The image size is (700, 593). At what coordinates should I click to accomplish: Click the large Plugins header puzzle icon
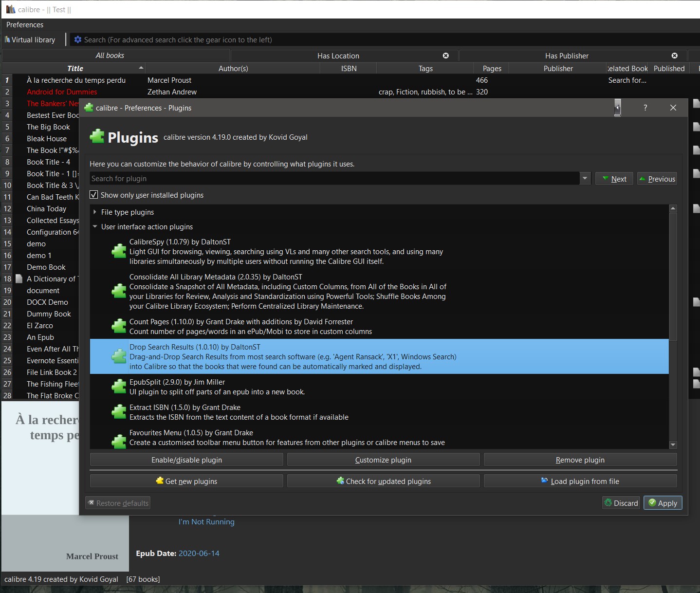(x=97, y=136)
